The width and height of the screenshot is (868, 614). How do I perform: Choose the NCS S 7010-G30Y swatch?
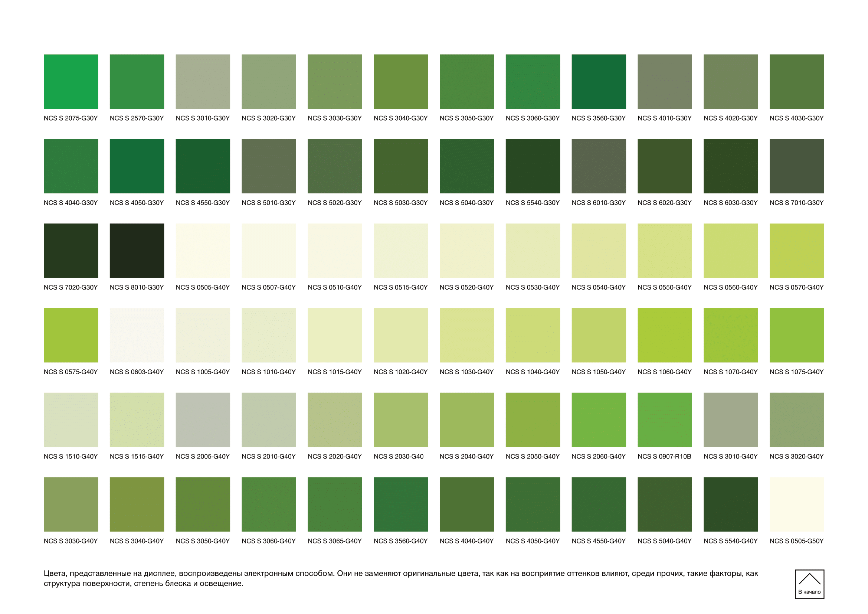(797, 166)
